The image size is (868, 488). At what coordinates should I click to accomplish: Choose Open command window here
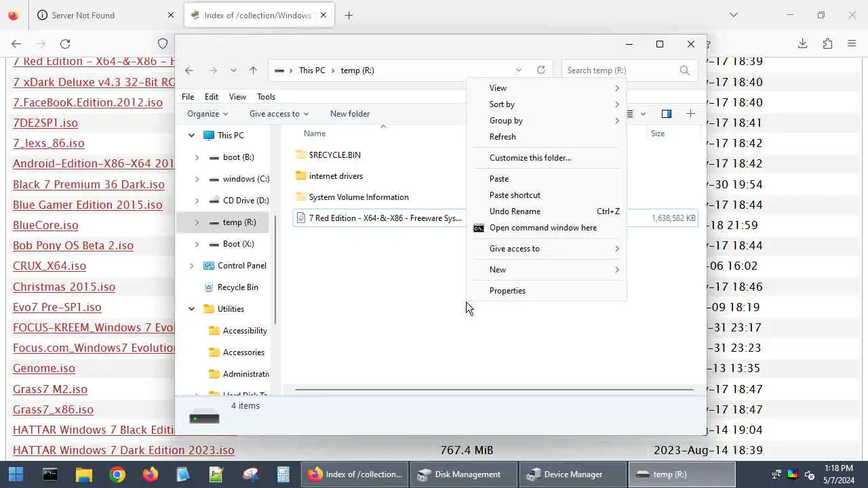pos(547,228)
